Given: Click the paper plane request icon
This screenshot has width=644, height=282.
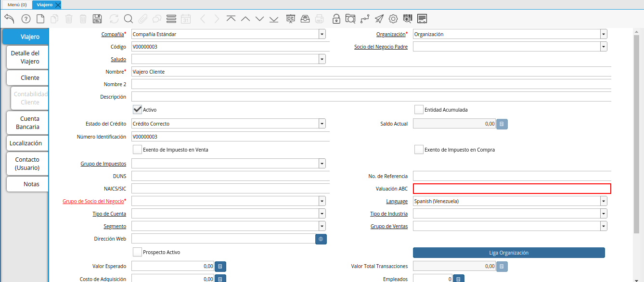Looking at the screenshot, I should click(379, 19).
